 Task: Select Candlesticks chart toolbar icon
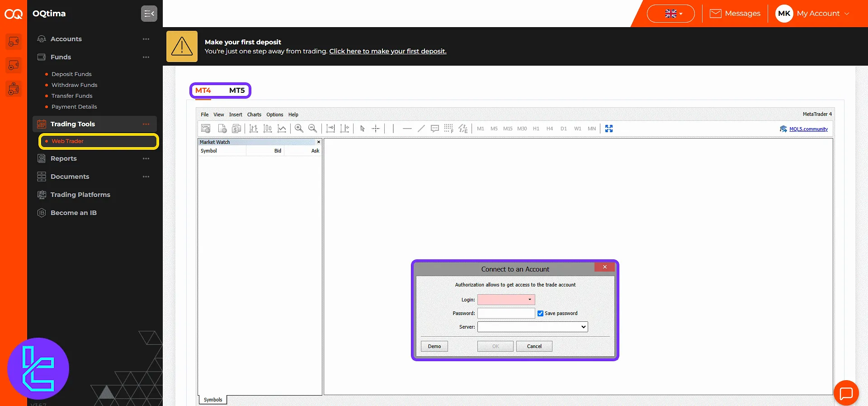268,129
